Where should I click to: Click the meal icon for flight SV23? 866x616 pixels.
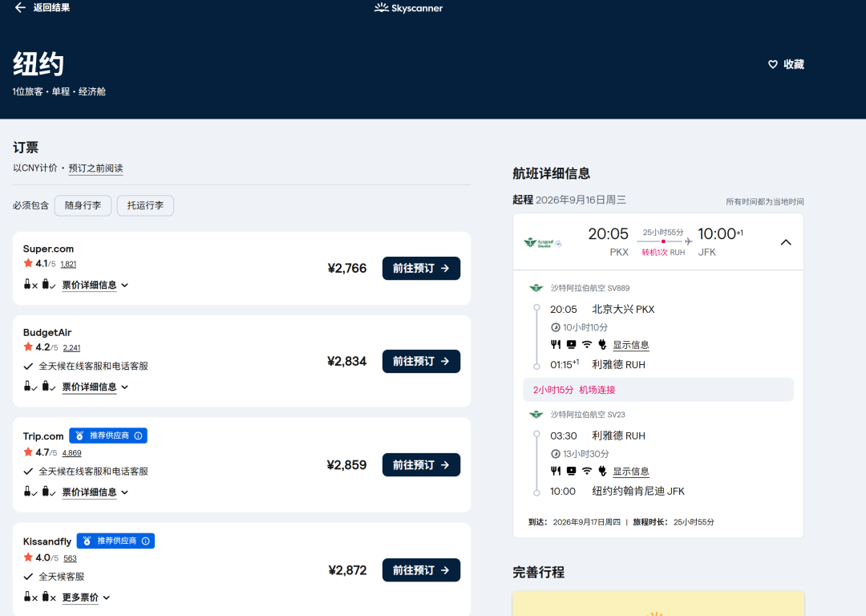point(556,471)
